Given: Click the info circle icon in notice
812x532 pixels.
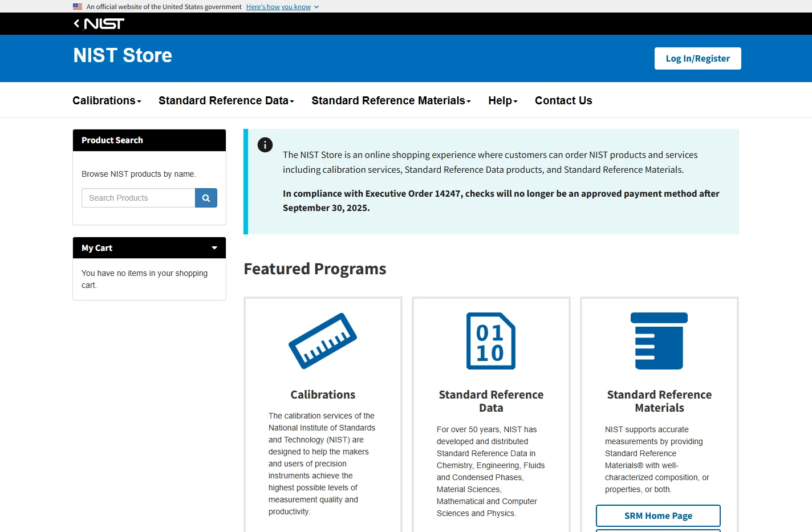Looking at the screenshot, I should pyautogui.click(x=265, y=145).
